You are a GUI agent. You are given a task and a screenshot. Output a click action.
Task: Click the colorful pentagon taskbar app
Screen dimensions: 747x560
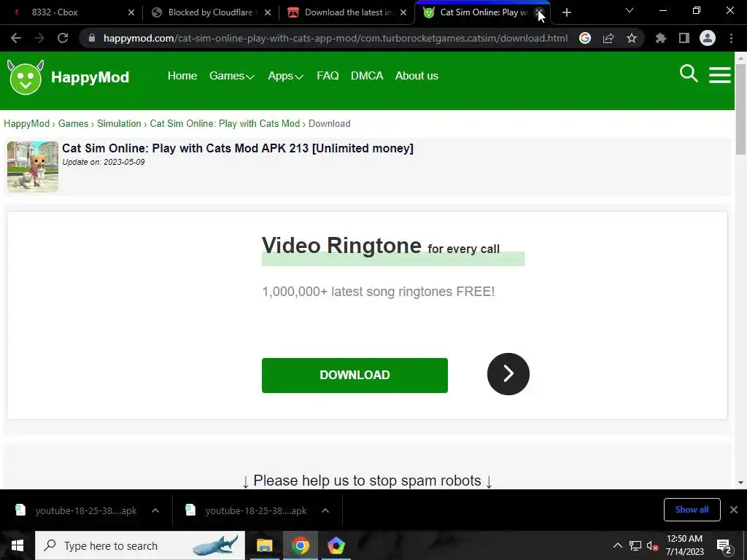tap(336, 545)
